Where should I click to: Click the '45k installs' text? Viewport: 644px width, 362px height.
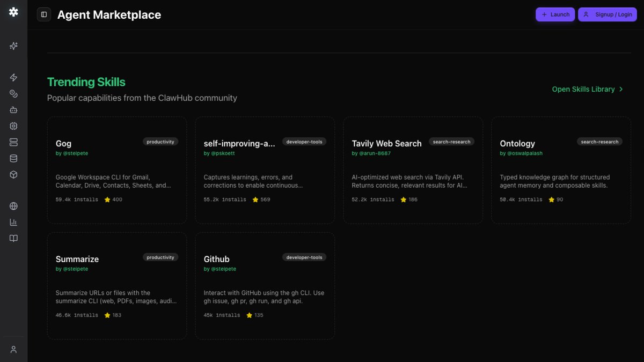(222, 315)
